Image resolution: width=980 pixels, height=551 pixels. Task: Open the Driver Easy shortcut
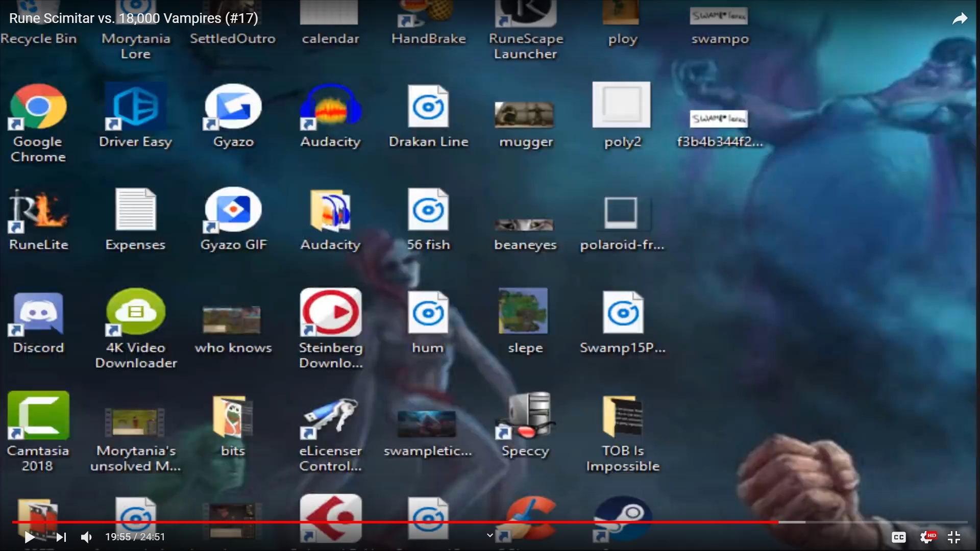click(x=136, y=107)
